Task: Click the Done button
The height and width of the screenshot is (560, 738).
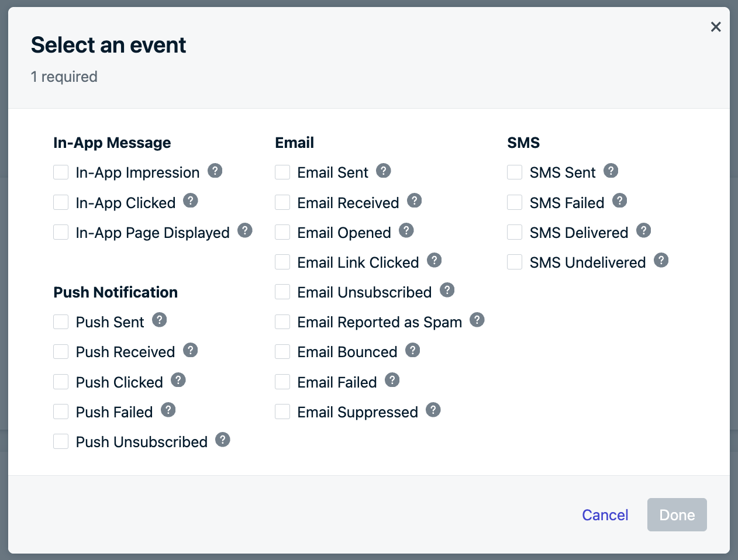Action: pos(677,515)
